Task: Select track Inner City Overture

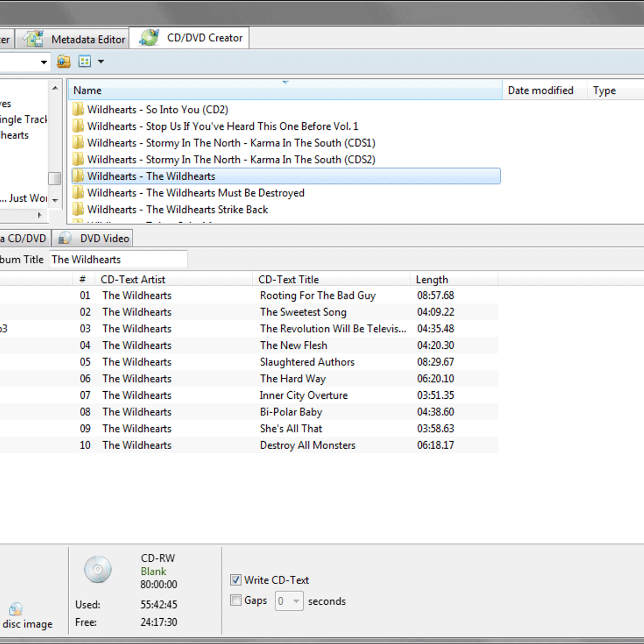Action: (x=304, y=395)
